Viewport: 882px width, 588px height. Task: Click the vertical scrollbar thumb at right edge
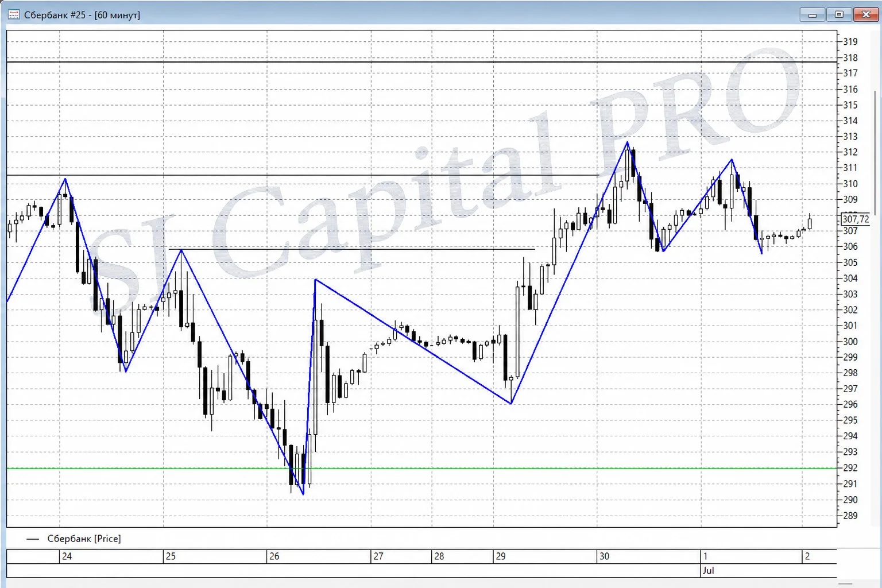point(876,152)
